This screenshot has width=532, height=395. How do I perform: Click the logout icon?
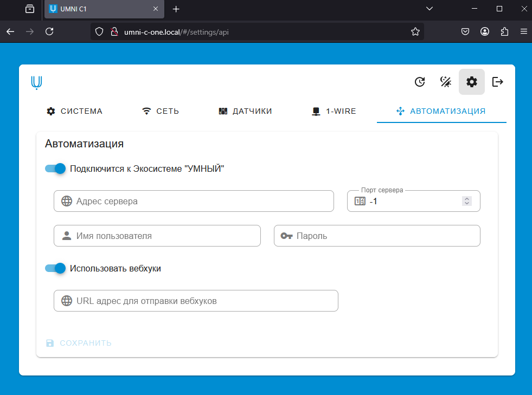[497, 82]
